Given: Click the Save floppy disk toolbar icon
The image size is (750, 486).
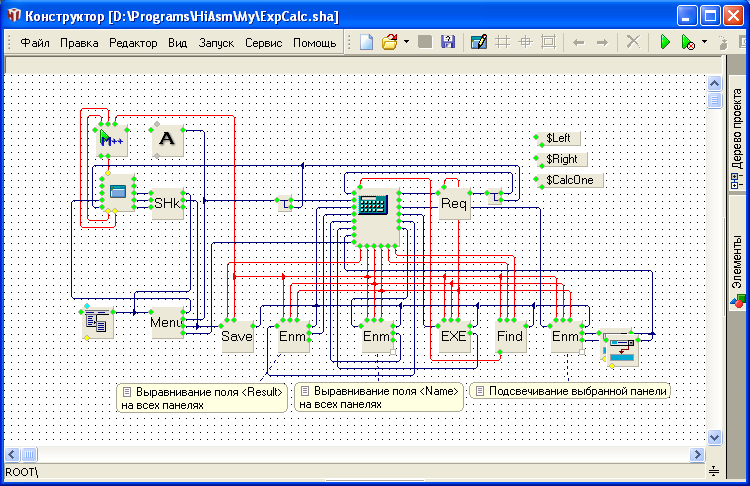Looking at the screenshot, I should (448, 42).
